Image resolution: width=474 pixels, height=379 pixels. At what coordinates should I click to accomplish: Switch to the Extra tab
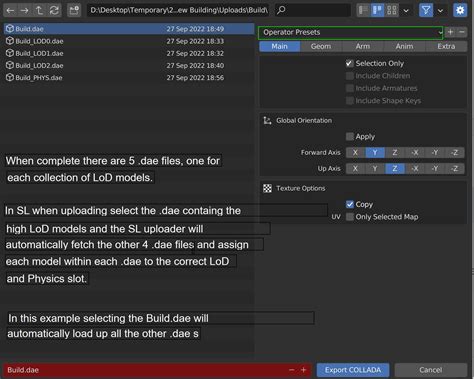pos(446,46)
